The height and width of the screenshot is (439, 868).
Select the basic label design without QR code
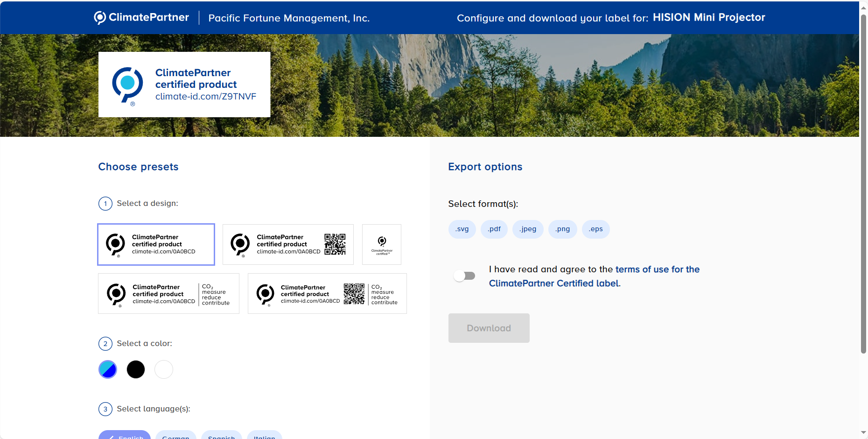(x=156, y=244)
